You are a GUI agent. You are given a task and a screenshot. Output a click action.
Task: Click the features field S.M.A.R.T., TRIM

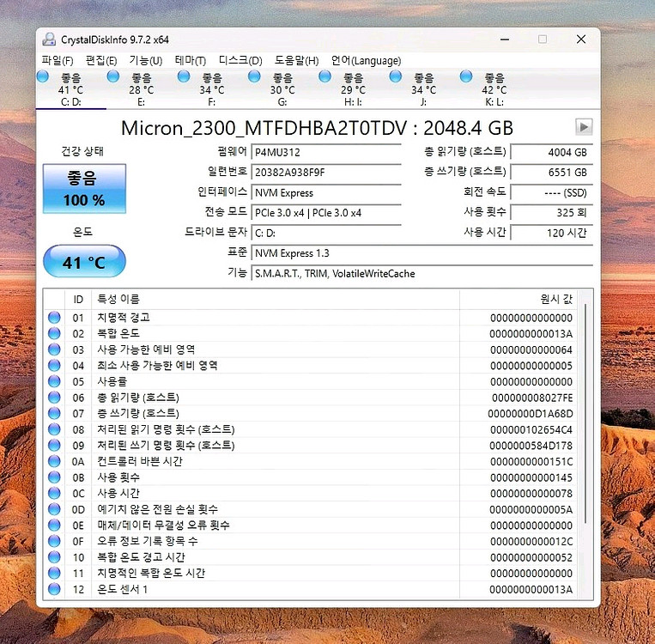coord(422,274)
